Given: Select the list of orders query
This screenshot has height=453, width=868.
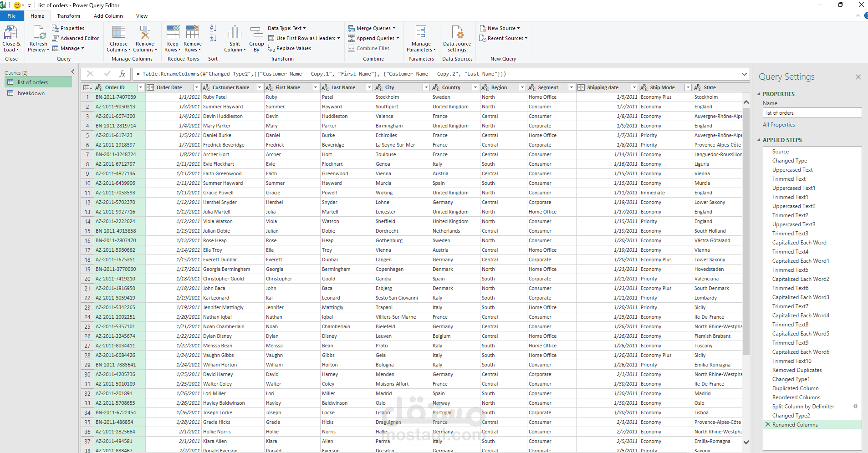Looking at the screenshot, I should pyautogui.click(x=38, y=82).
